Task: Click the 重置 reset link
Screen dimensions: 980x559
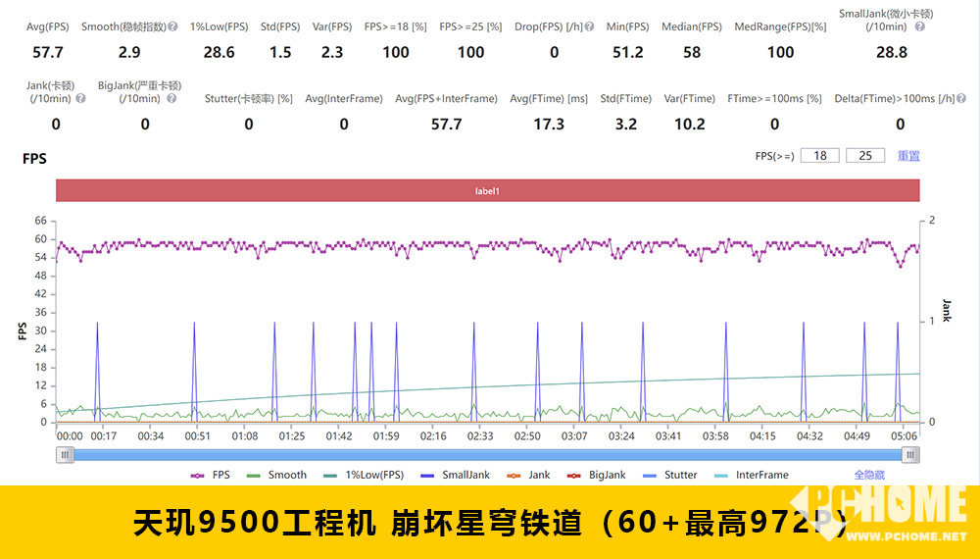Action: (908, 156)
